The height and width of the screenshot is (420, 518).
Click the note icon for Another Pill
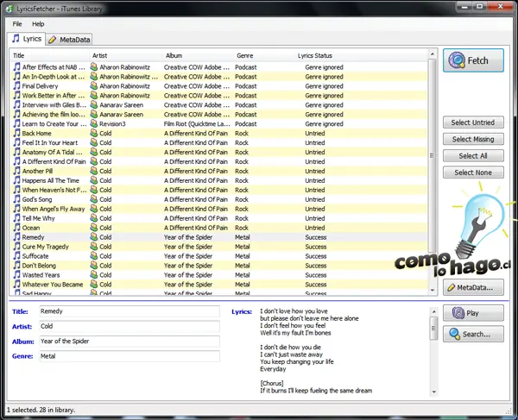[16, 171]
